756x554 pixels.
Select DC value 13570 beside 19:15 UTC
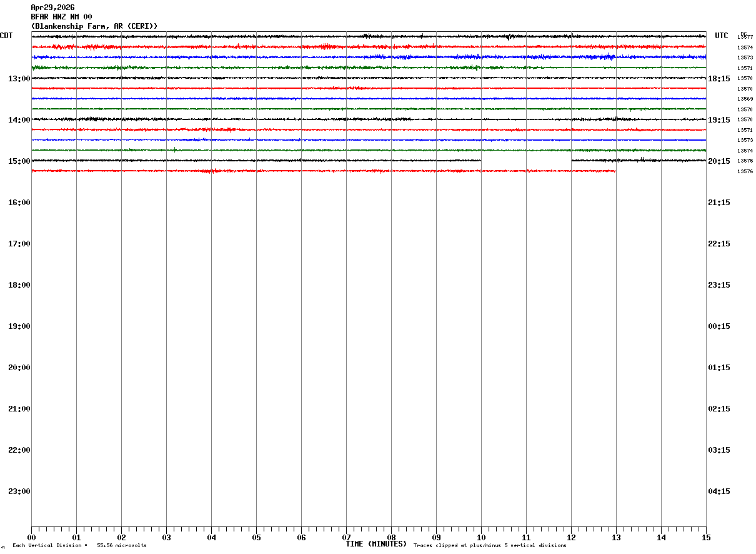click(745, 120)
